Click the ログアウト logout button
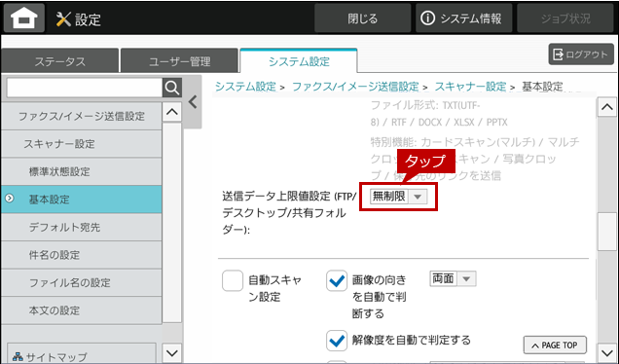619x364 pixels. tap(581, 55)
